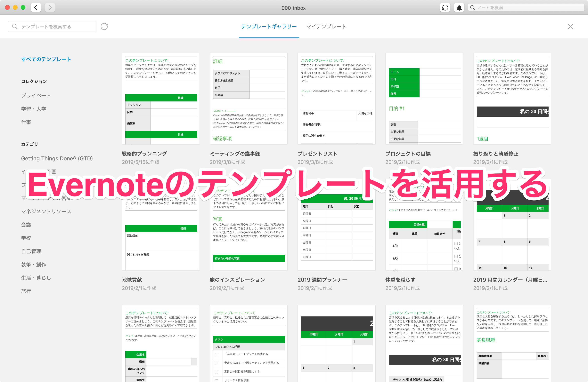Click the template search field
Image resolution: width=588 pixels, height=382 pixels.
click(52, 26)
